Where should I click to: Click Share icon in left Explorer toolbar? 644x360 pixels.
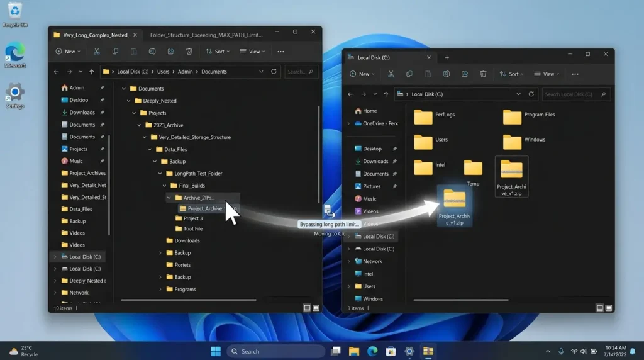tap(170, 52)
